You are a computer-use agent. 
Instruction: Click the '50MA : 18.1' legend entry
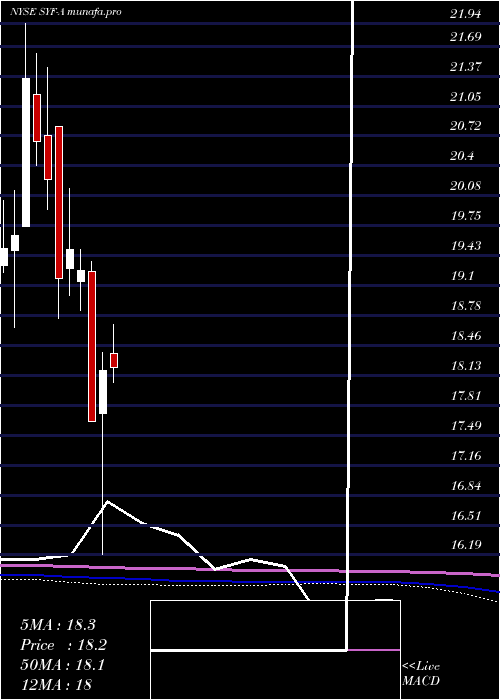(x=62, y=665)
